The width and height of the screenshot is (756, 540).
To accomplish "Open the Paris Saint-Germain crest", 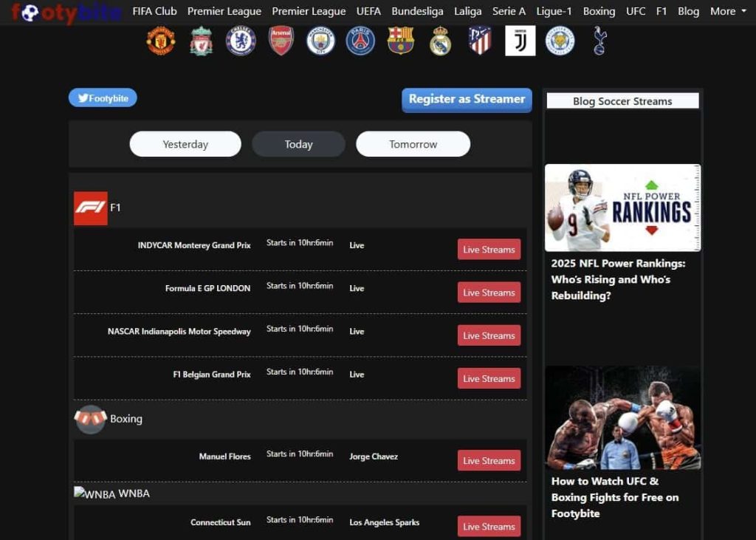I will pyautogui.click(x=360, y=41).
